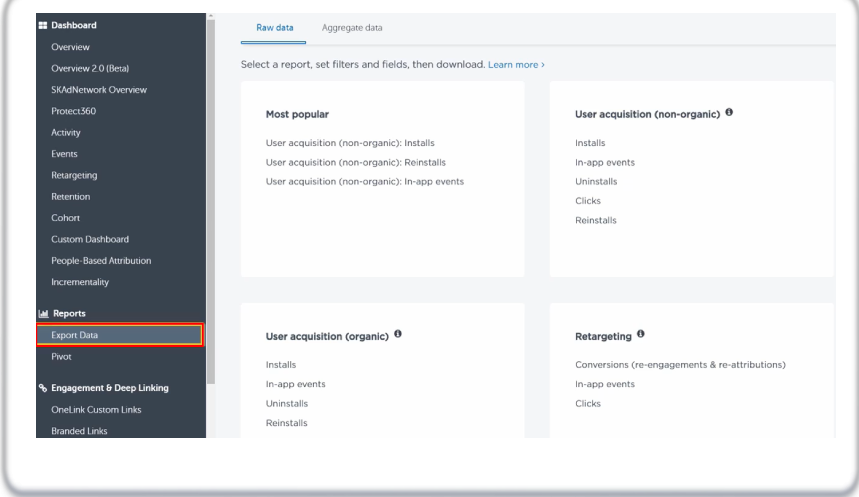
Task: Open Incrementality in sidebar
Action: pos(80,282)
